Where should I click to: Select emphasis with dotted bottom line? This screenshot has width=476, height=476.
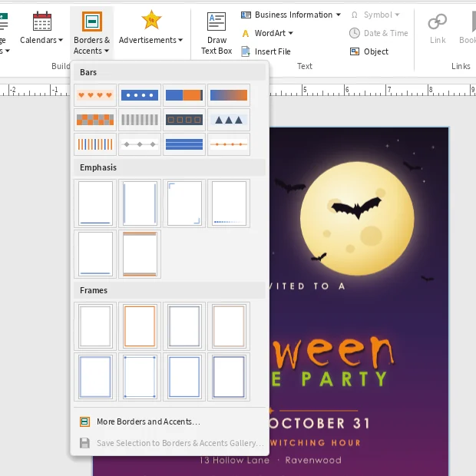[229, 203]
